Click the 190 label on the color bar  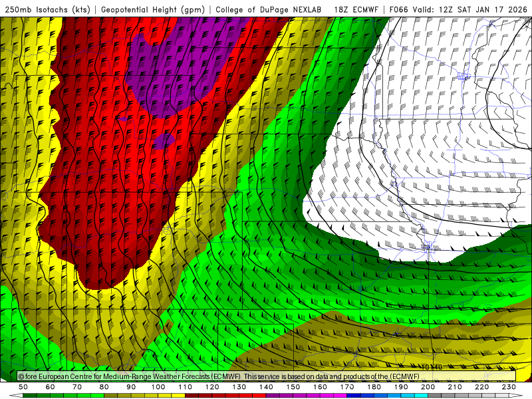[x=401, y=387]
